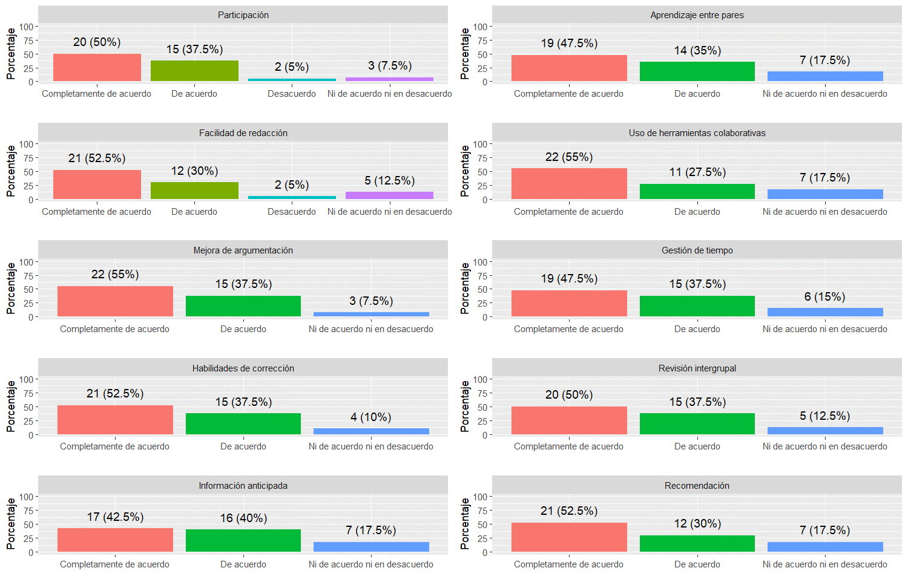Select the blue bar in Habilidades de corrección
This screenshot has height=588, width=908.
371,431
